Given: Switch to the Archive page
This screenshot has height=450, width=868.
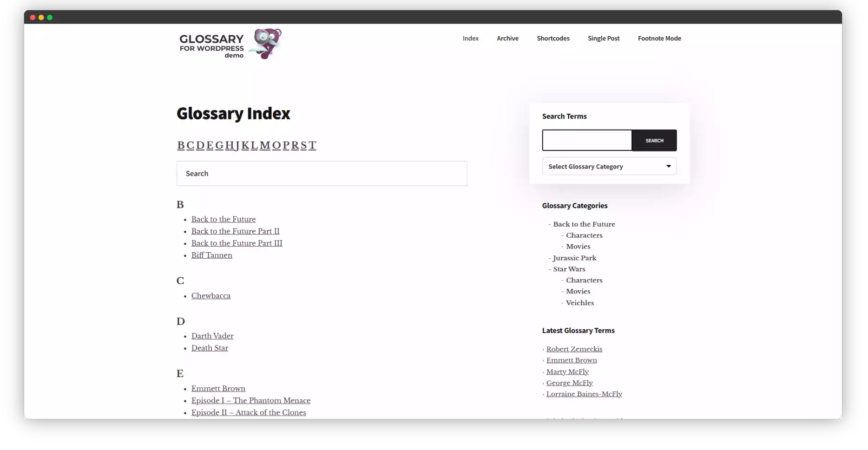Looking at the screenshot, I should (507, 38).
